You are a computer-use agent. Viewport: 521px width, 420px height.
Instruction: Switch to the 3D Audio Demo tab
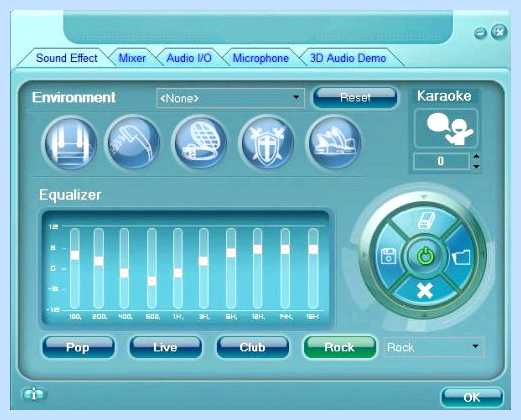[348, 58]
